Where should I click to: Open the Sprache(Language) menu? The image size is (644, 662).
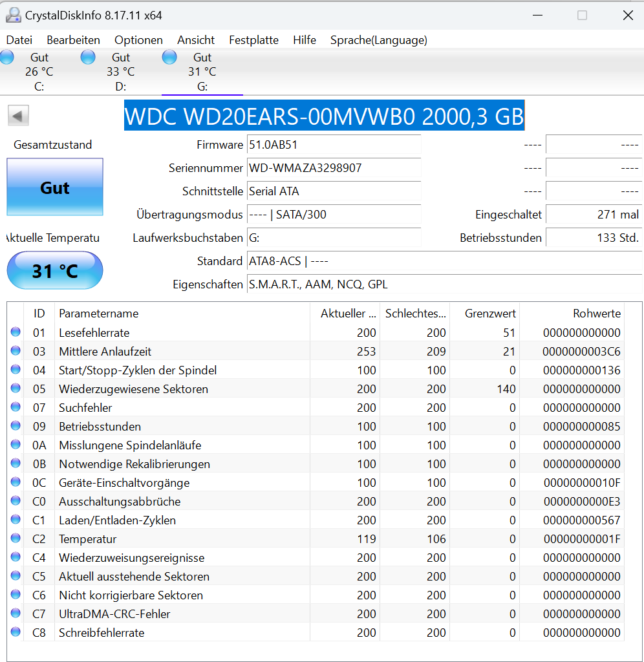point(379,40)
